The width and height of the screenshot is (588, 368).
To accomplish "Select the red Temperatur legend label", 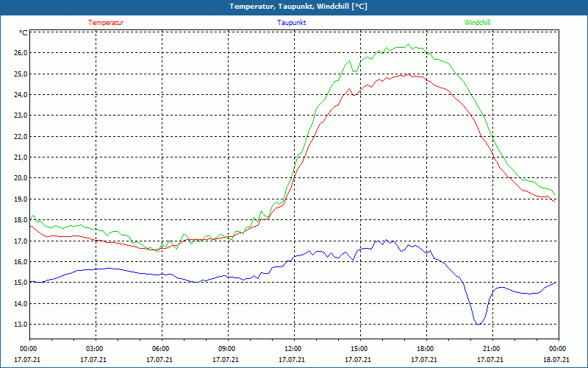I will pos(106,23).
